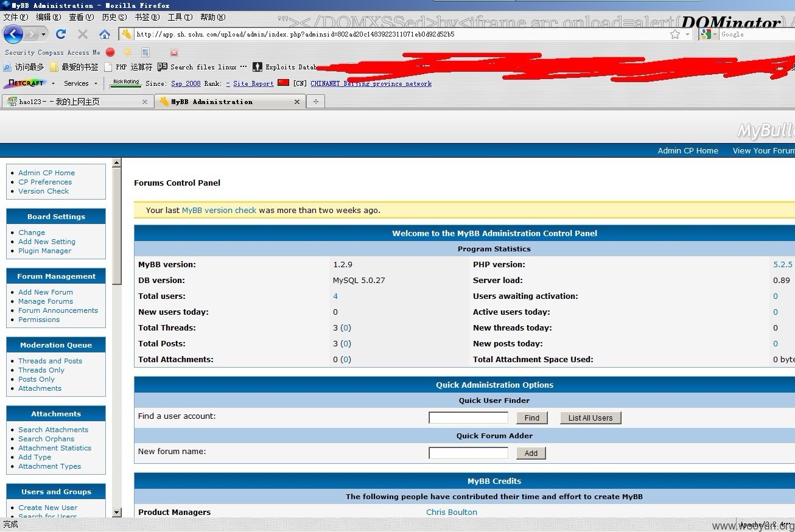Open the Plugin Manager sidebar link
This screenshot has width=795, height=532.
coord(45,251)
